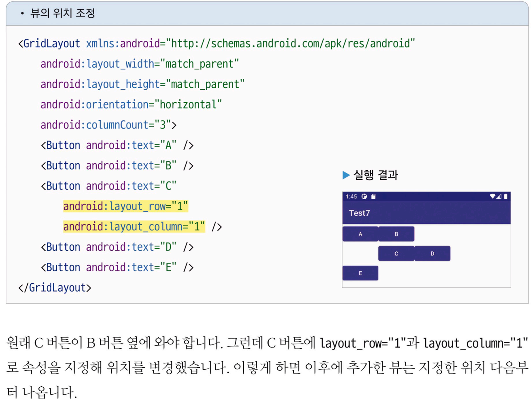
Task: Click the 실행 결과 heading
Action: coord(375,175)
